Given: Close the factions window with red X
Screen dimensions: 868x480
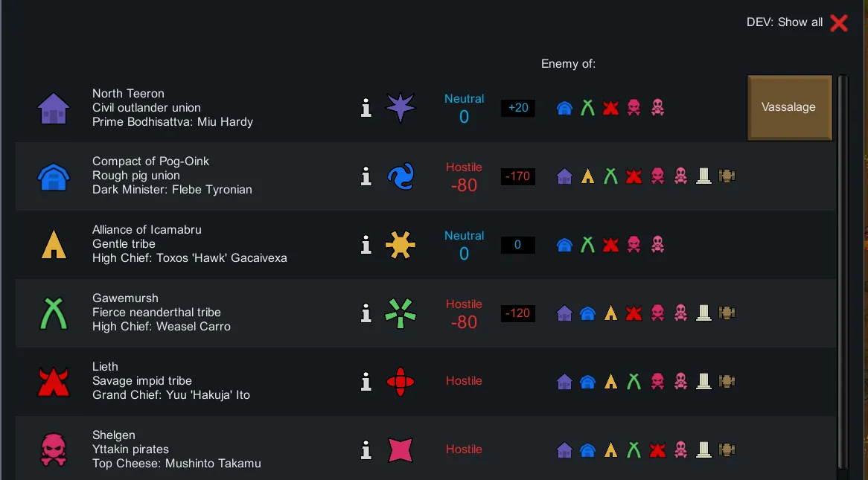Looking at the screenshot, I should [839, 23].
